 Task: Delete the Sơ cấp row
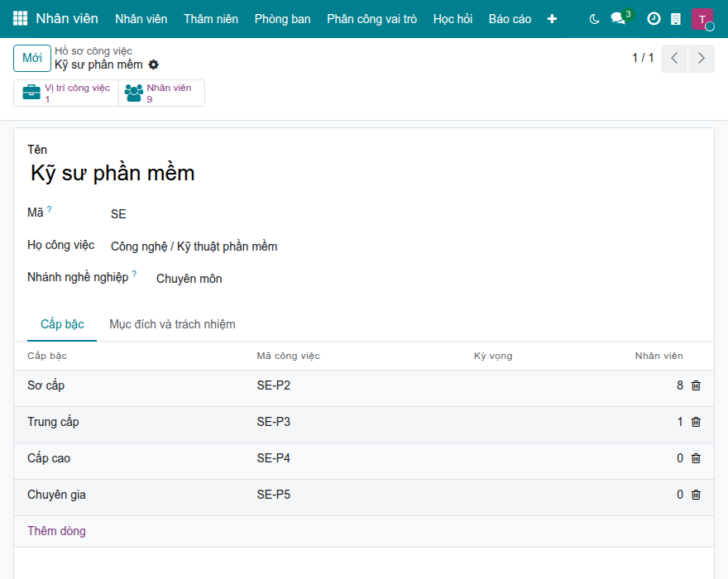696,385
